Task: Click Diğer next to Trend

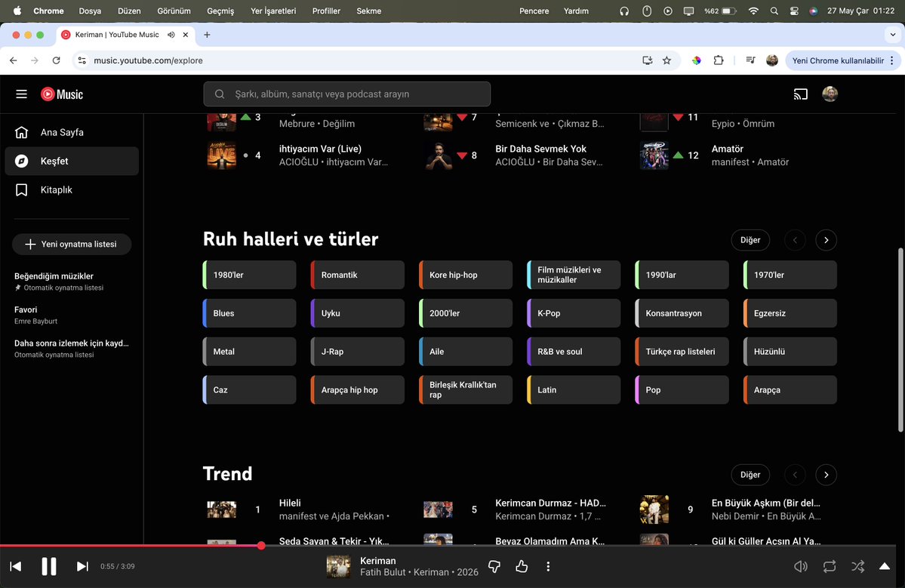Action: [750, 475]
